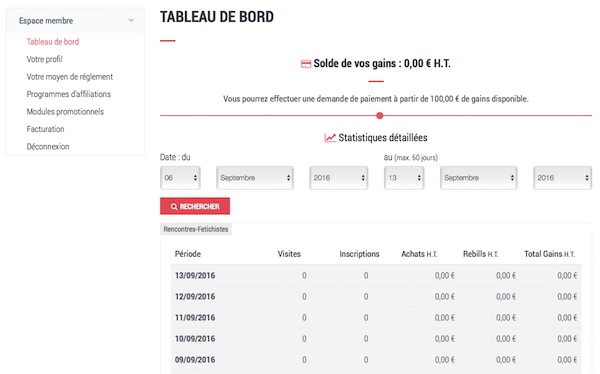Open the start day dropdown showing 06

(x=180, y=178)
